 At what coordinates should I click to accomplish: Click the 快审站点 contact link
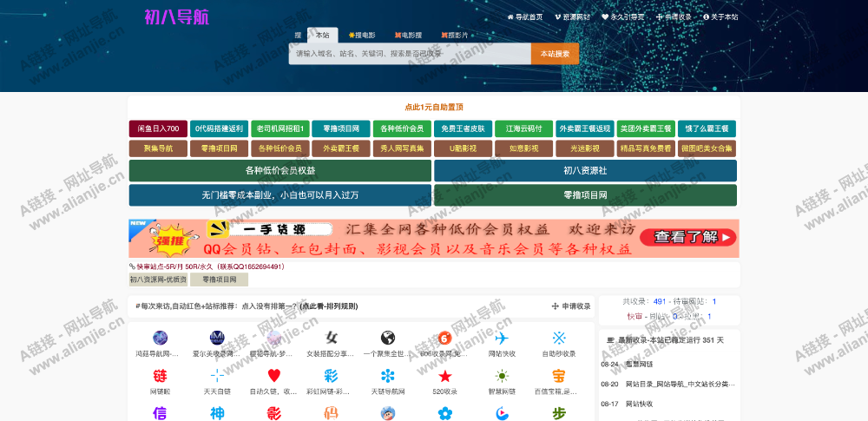207,266
